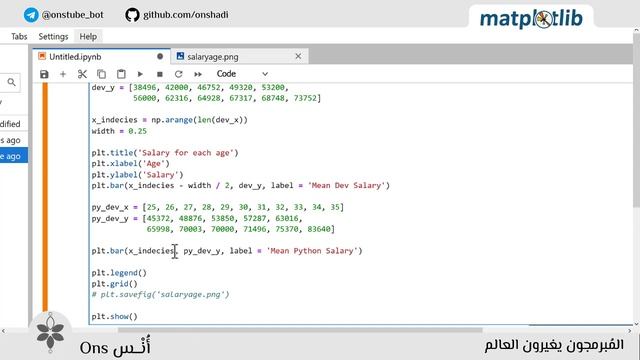Cut the selected cell with the scissors icon
640x360 pixels.
coord(82,74)
